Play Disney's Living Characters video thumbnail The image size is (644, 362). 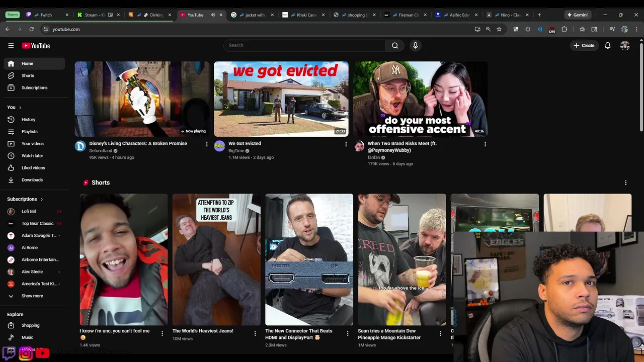point(142,99)
